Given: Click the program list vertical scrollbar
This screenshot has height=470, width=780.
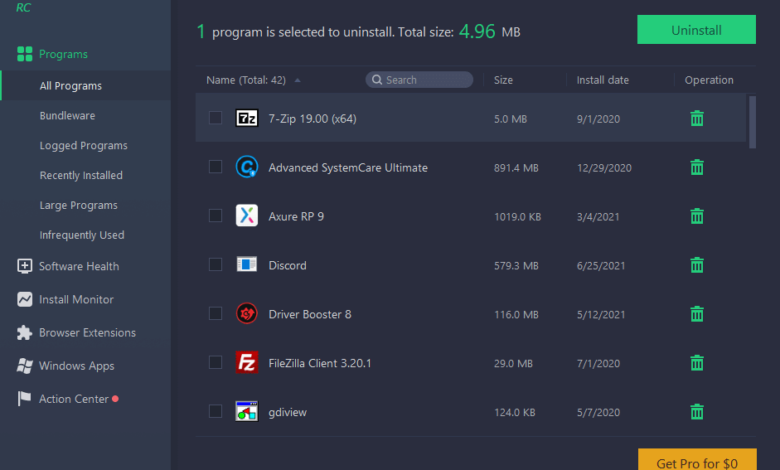Looking at the screenshot, I should point(752,120).
